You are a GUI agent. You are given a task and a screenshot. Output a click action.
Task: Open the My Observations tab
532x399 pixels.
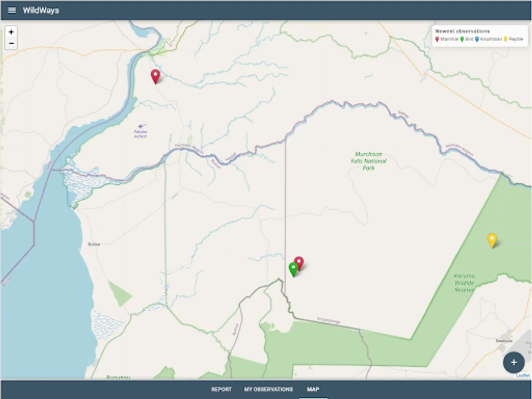coord(269,389)
